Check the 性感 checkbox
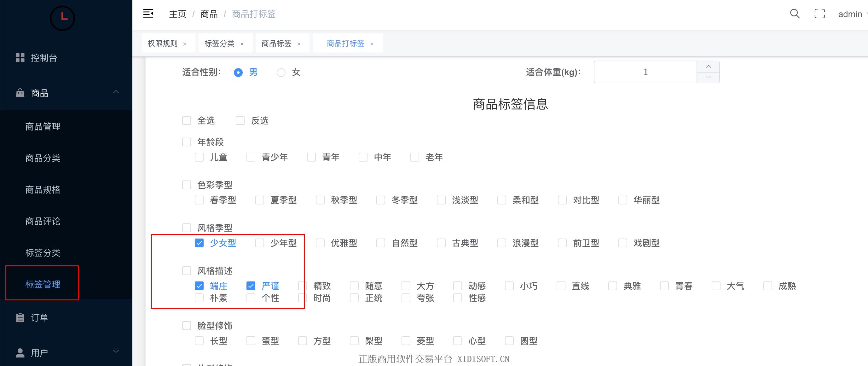868x366 pixels. click(458, 298)
